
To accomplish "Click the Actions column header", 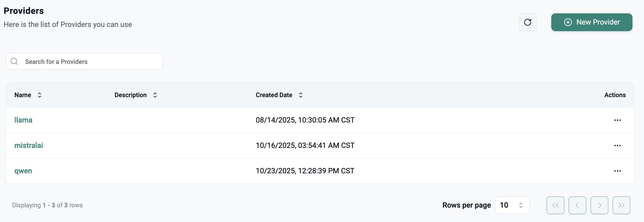I will coord(615,95).
